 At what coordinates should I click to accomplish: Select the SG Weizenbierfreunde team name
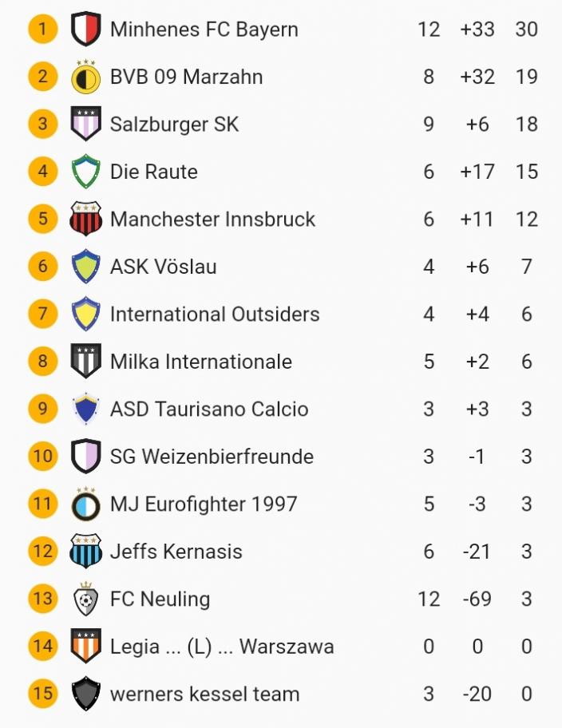pyautogui.click(x=212, y=457)
